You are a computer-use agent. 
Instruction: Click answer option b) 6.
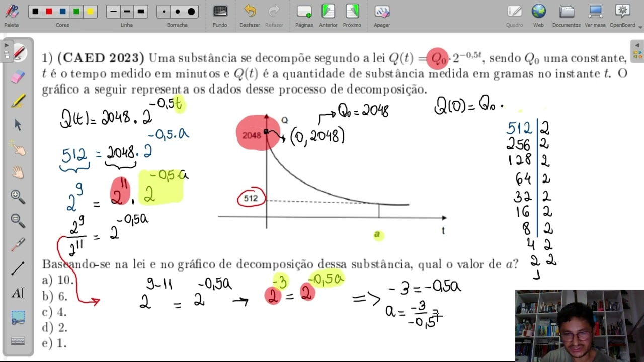tap(55, 296)
